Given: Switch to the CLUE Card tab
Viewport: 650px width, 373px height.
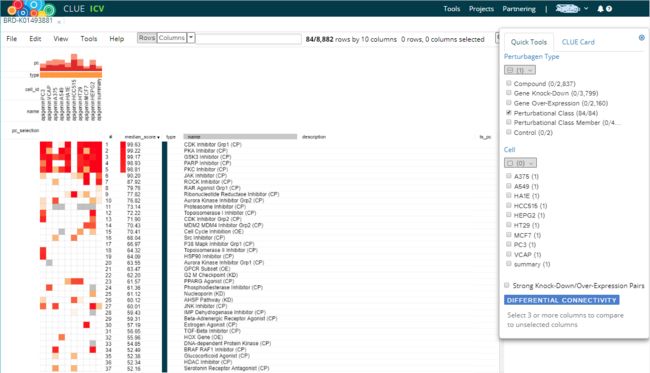Looking at the screenshot, I should pyautogui.click(x=578, y=42).
